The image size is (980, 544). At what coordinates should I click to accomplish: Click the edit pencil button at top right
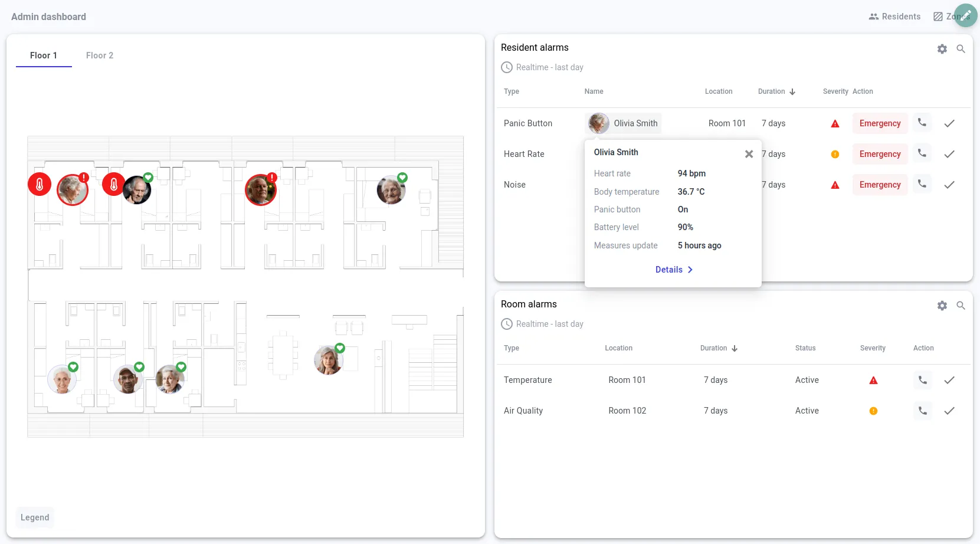coord(965,15)
